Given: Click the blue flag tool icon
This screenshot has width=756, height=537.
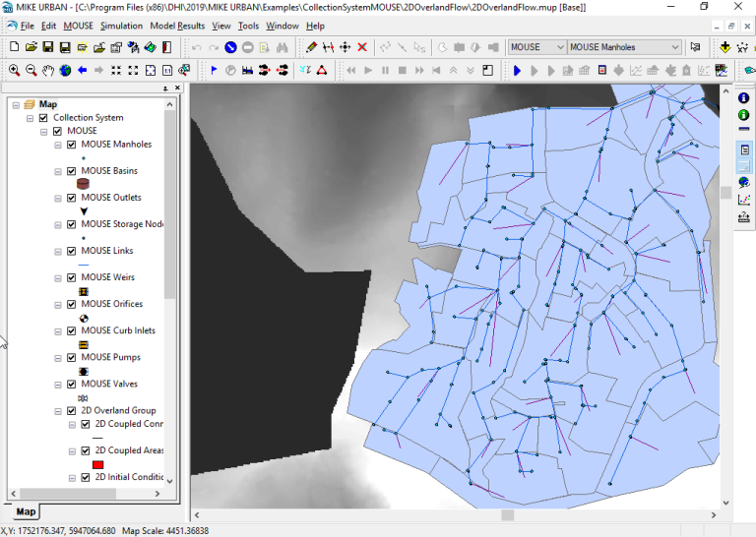Looking at the screenshot, I should pyautogui.click(x=214, y=70).
